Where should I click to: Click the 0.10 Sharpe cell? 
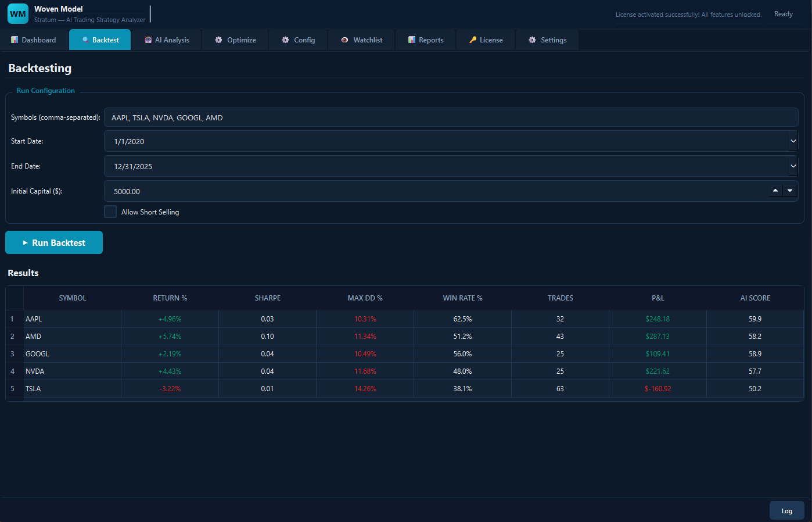click(268, 337)
